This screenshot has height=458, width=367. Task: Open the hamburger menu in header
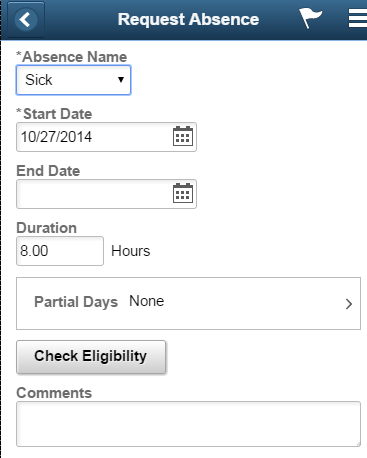(358, 19)
